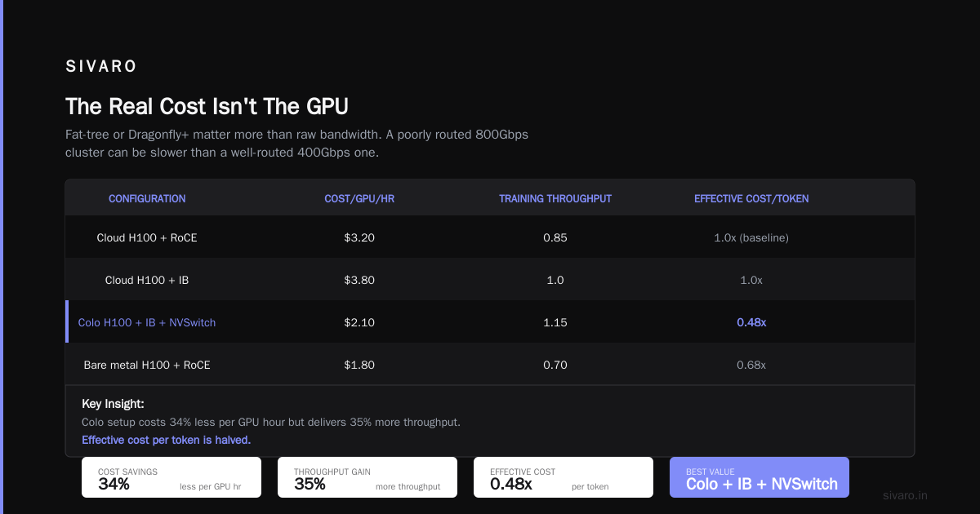
Task: Click the 1.0 throughput cell
Action: [555, 281]
